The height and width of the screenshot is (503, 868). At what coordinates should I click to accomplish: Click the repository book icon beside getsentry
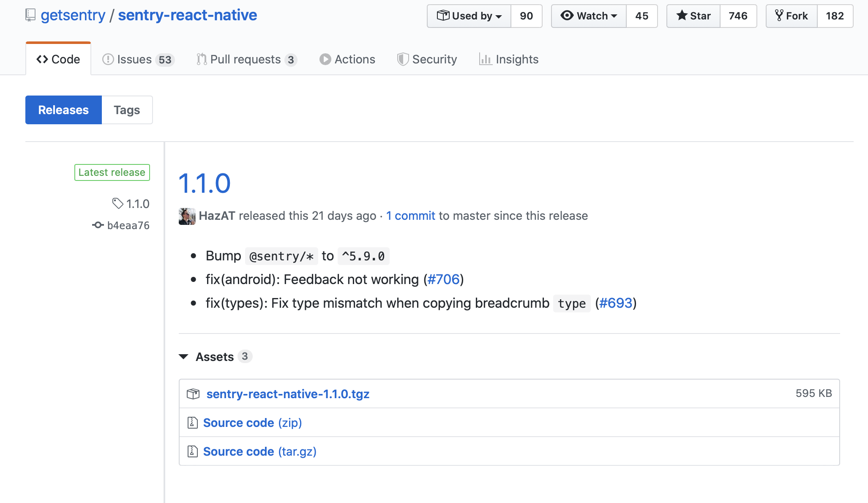30,15
